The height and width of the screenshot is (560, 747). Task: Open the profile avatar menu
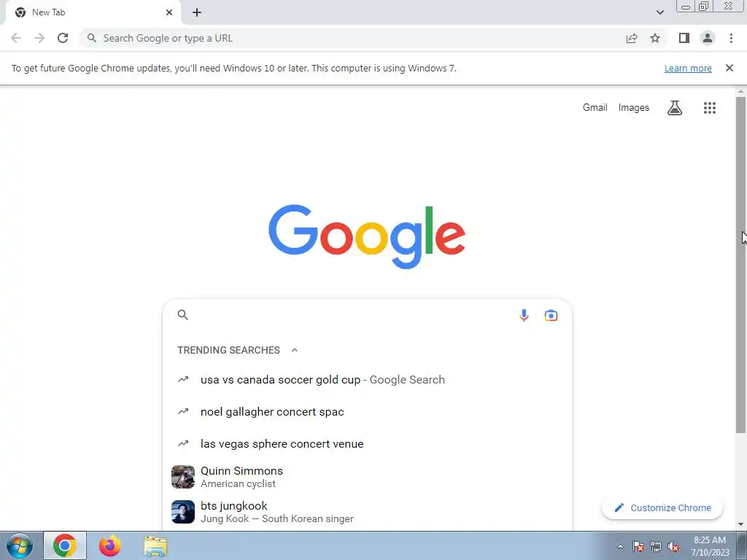tap(708, 38)
